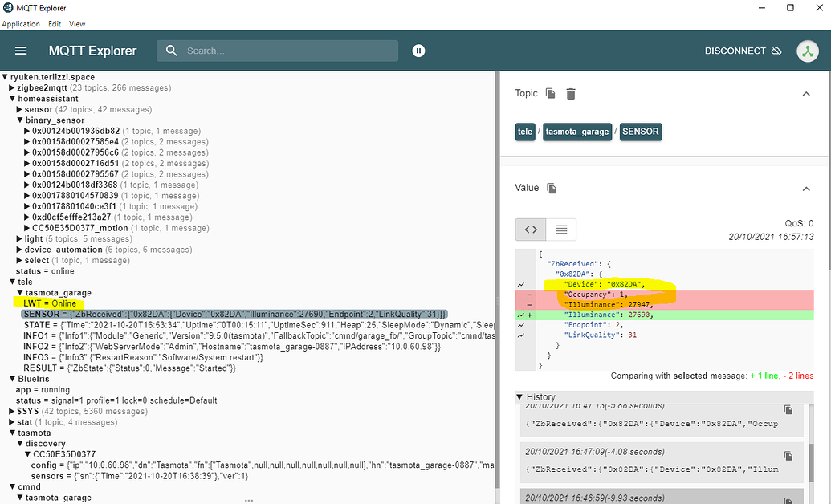
Task: Copy the value to clipboard
Action: [x=552, y=188]
